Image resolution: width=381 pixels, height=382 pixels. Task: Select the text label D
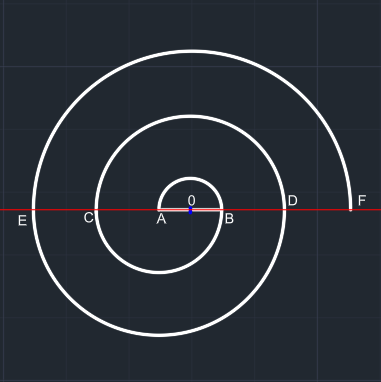(x=292, y=201)
